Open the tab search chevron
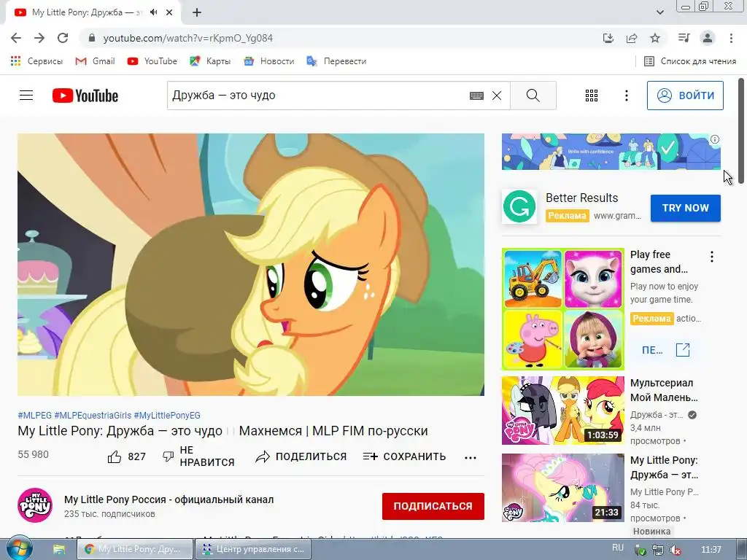747x560 pixels. (659, 12)
